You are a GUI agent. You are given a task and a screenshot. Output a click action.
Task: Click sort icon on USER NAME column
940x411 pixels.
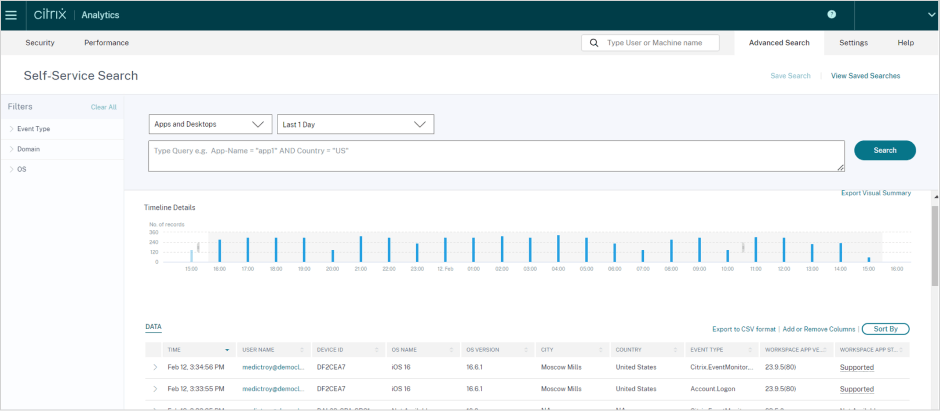pyautogui.click(x=304, y=350)
